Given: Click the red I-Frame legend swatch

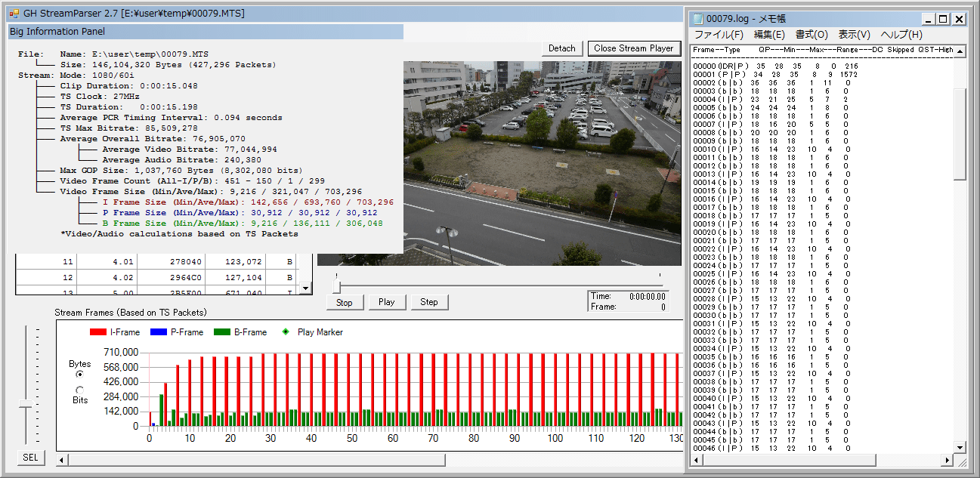Looking at the screenshot, I should [97, 332].
